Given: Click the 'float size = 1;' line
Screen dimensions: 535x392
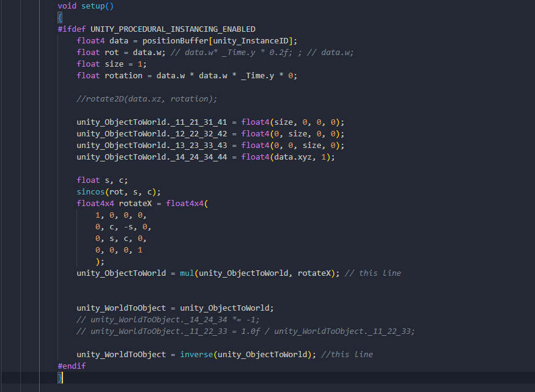Looking at the screenshot, I should point(111,64).
